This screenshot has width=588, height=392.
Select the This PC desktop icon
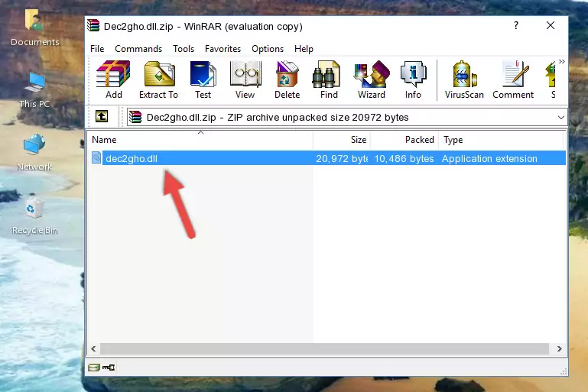tap(34, 90)
